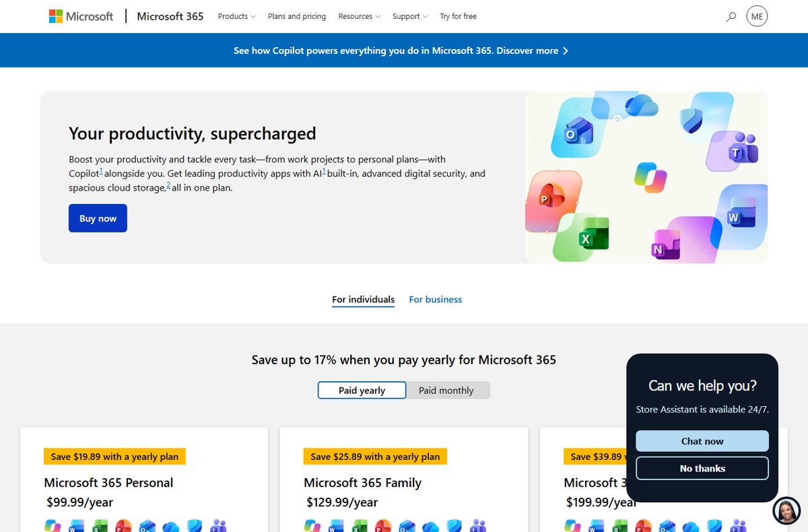Start a chat with Chat now
This screenshot has width=808, height=532.
click(x=702, y=441)
